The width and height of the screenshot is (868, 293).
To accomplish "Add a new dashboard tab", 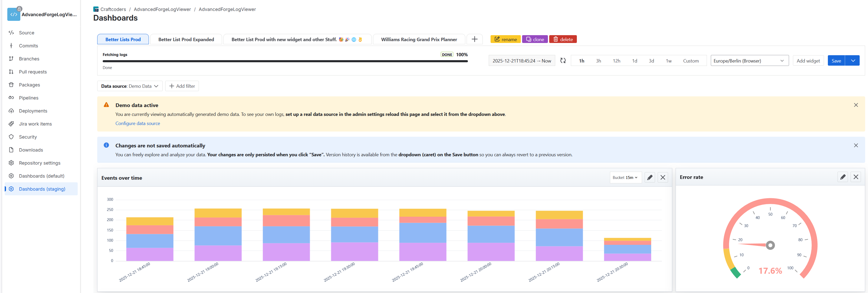I will pyautogui.click(x=474, y=39).
